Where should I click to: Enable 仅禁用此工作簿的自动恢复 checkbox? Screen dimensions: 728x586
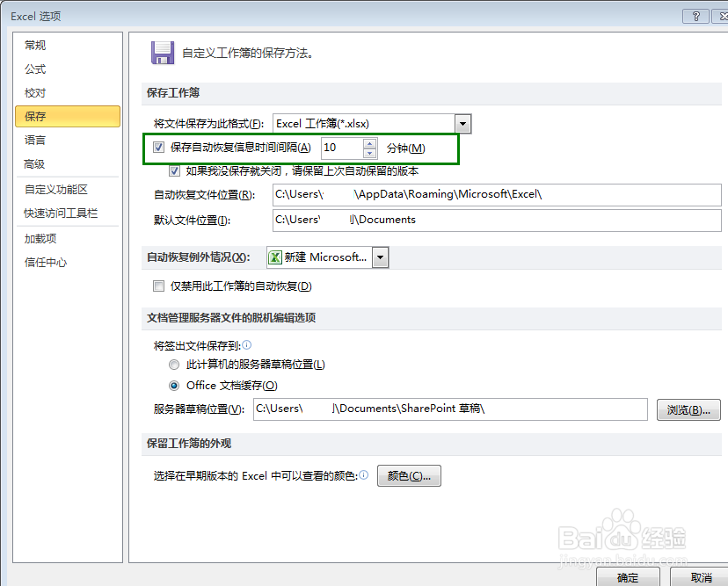[159, 286]
